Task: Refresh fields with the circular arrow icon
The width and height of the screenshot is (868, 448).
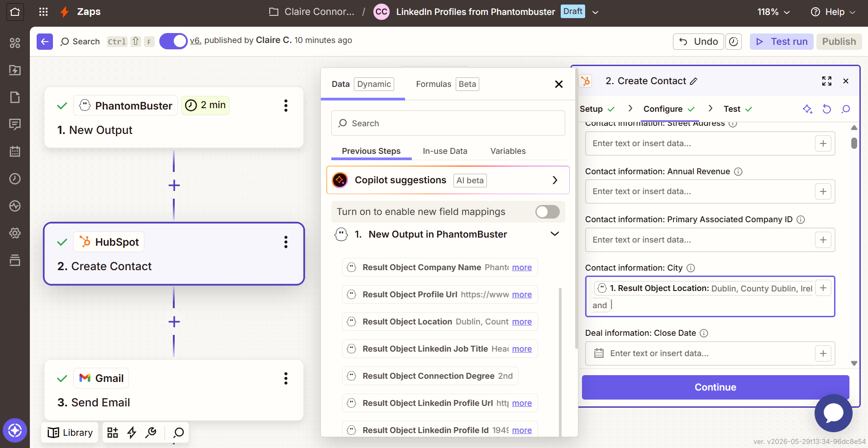Action: pyautogui.click(x=827, y=109)
